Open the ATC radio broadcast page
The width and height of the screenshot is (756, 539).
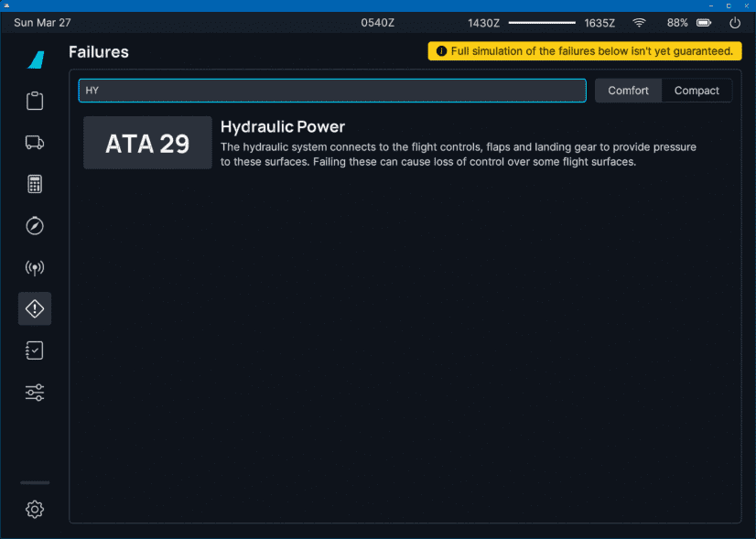coord(35,268)
